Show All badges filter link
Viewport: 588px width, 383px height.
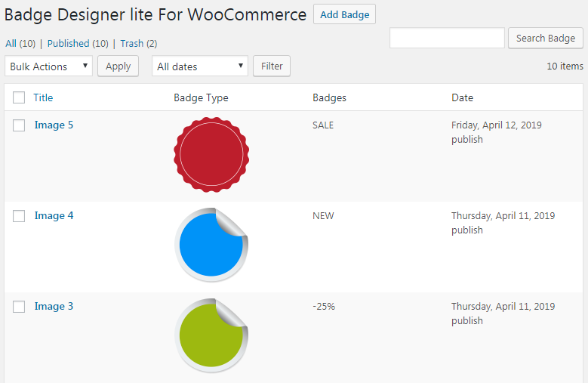[x=11, y=44]
